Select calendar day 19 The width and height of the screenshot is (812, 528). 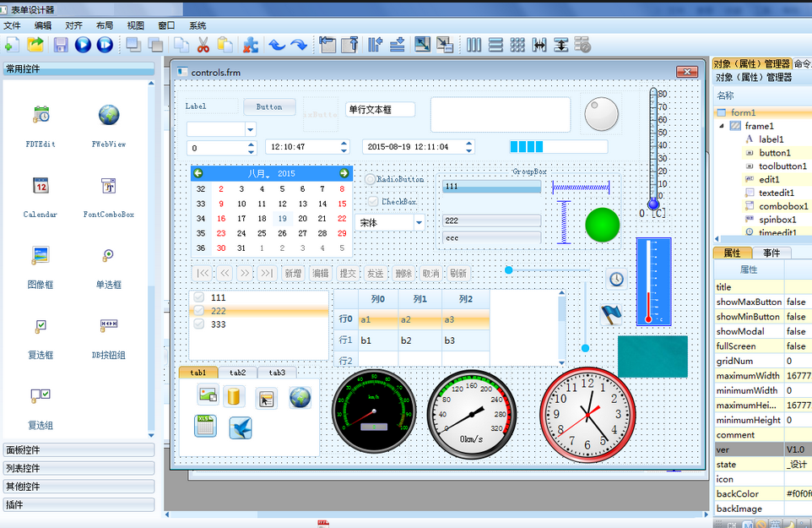282,219
